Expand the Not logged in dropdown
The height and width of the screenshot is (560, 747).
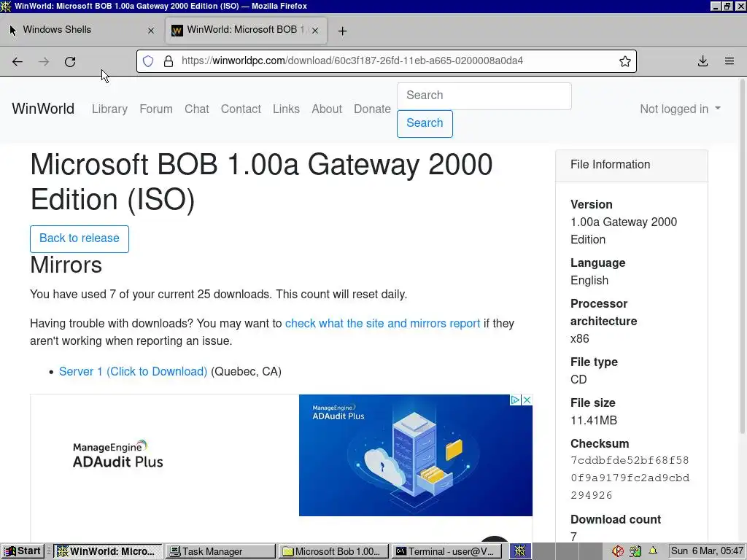[x=680, y=109]
